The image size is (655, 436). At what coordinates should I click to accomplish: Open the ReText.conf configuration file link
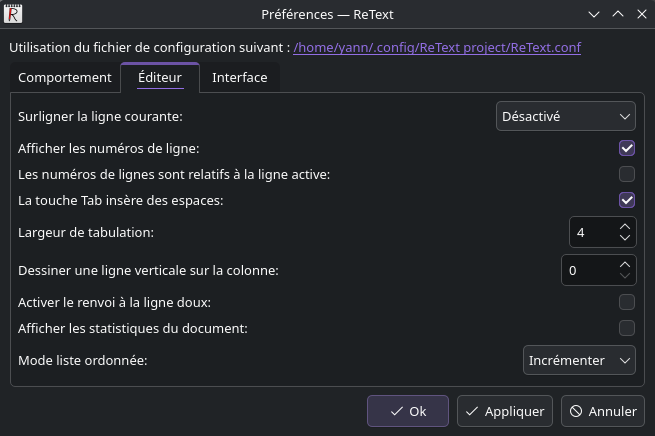click(x=437, y=47)
